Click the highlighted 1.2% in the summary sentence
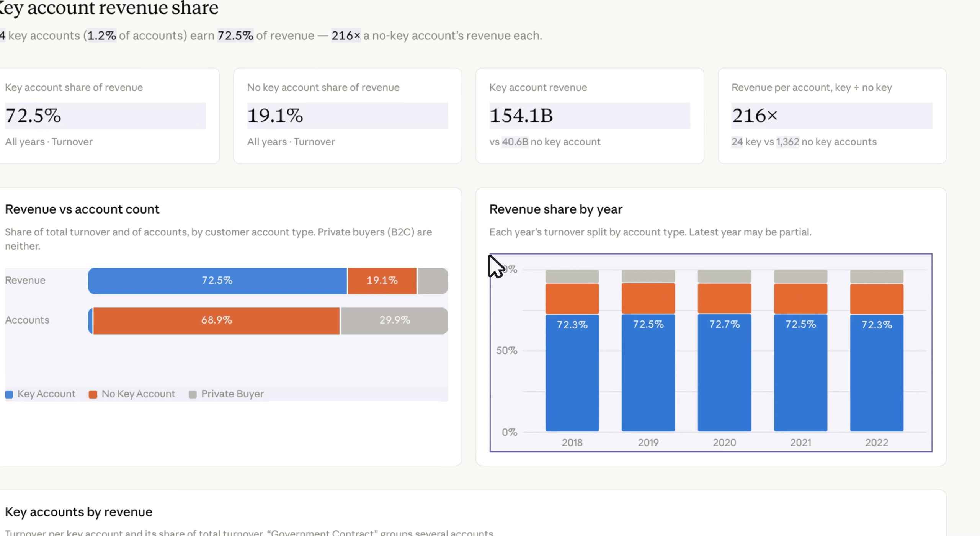Viewport: 980px width, 536px height. point(101,36)
